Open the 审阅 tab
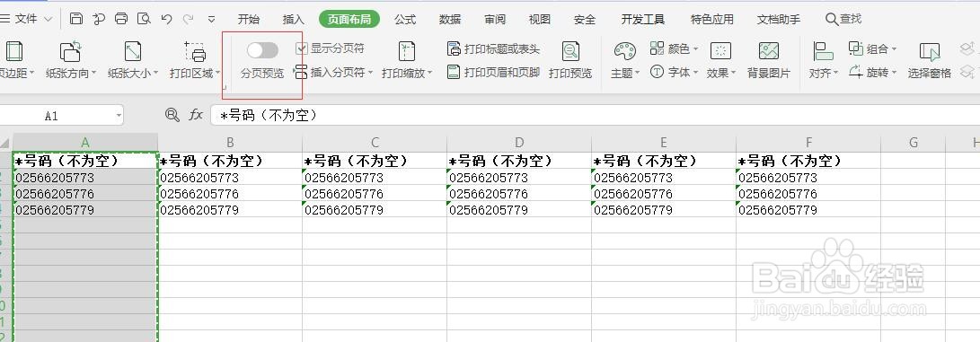 (494, 20)
